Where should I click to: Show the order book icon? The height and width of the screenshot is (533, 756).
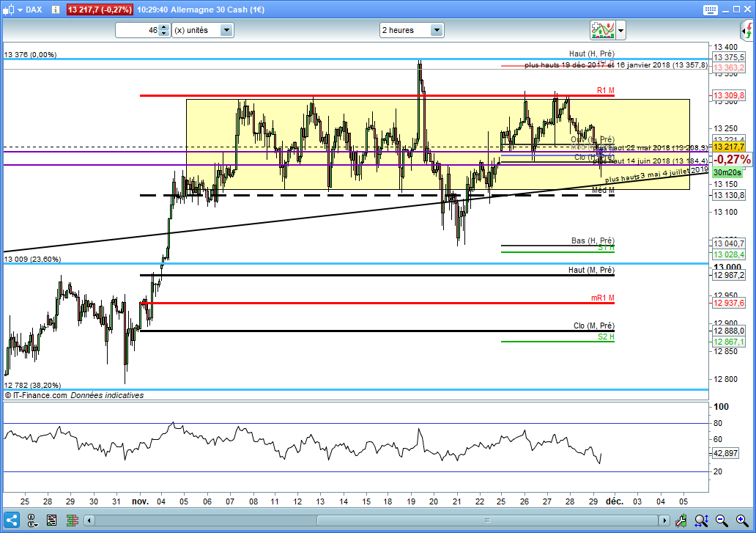point(73,521)
